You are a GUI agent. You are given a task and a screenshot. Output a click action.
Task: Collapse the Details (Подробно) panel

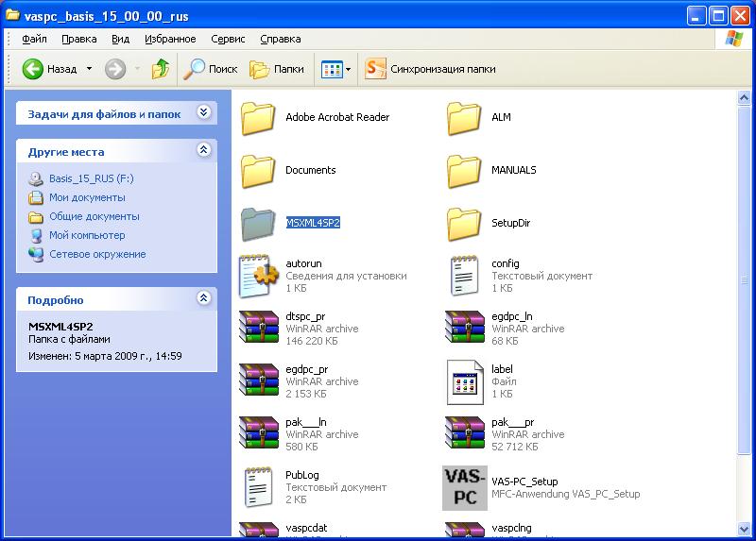point(203,299)
